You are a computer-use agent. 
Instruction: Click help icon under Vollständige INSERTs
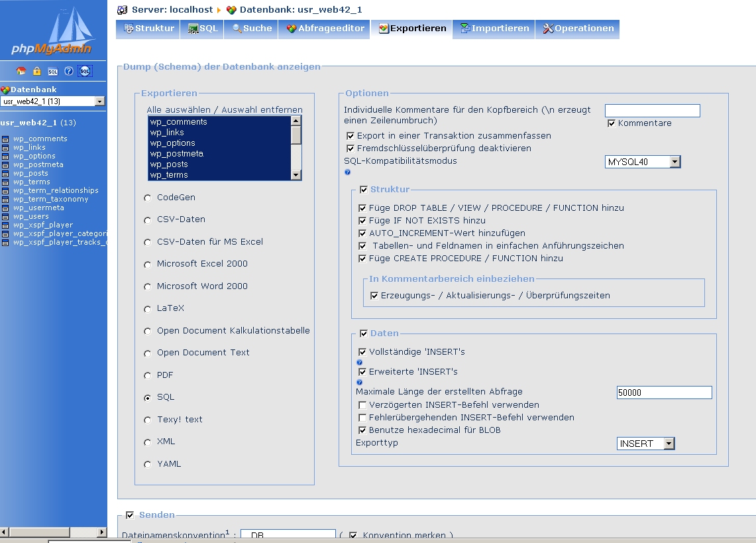[359, 363]
